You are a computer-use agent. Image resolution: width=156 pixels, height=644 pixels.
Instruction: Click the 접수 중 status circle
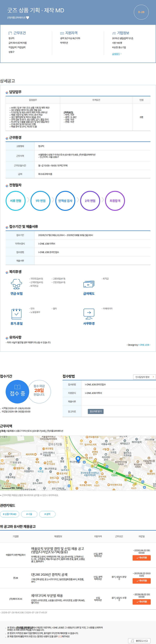(17, 392)
